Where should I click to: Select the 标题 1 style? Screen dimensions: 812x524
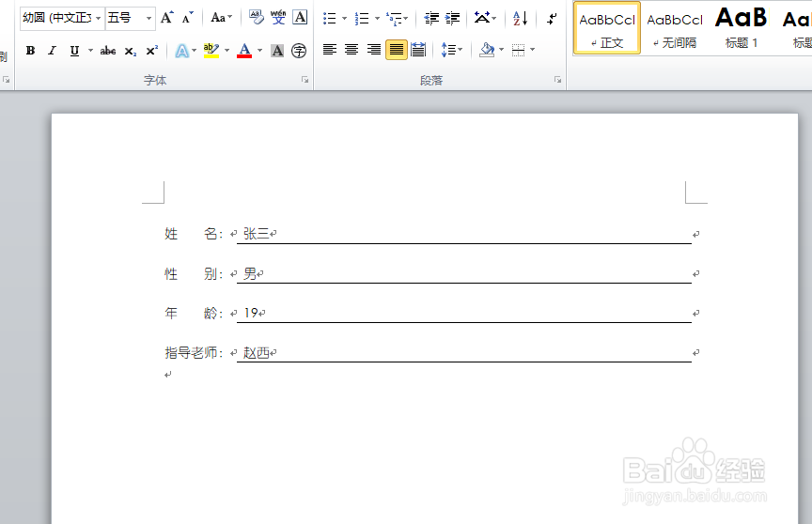(742, 28)
